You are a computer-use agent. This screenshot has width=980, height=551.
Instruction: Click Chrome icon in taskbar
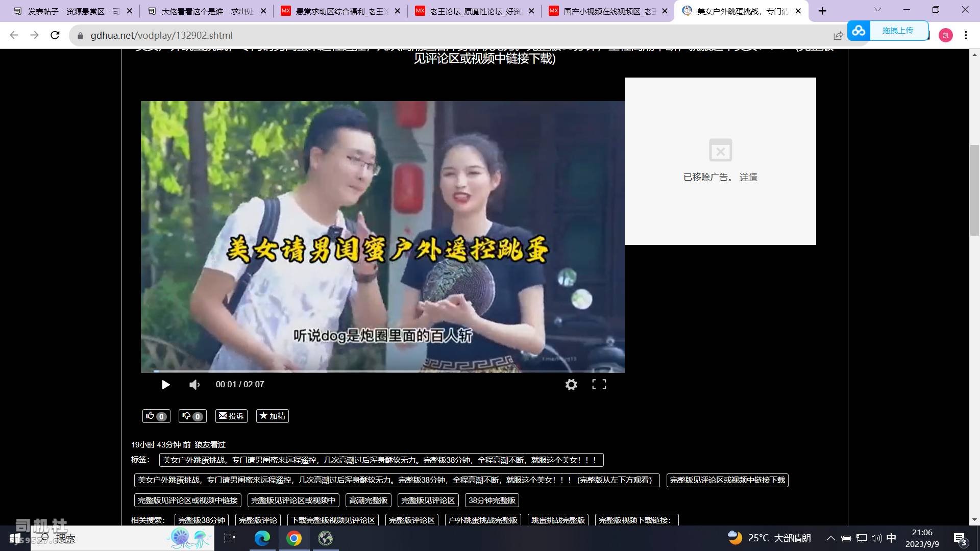coord(294,538)
